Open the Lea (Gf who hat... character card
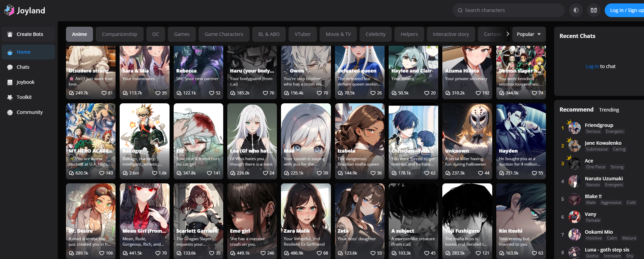The width and height of the screenshot is (644, 259). tap(252, 141)
